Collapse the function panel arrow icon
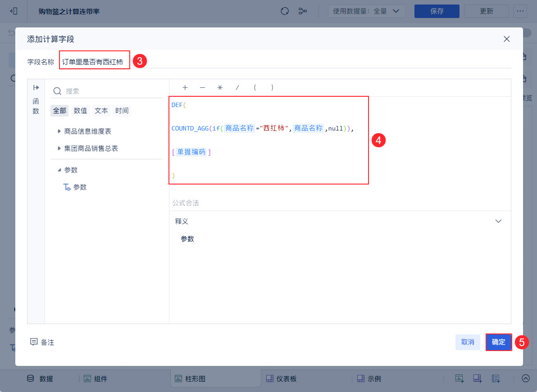Image resolution: width=537 pixels, height=392 pixels. (36, 88)
